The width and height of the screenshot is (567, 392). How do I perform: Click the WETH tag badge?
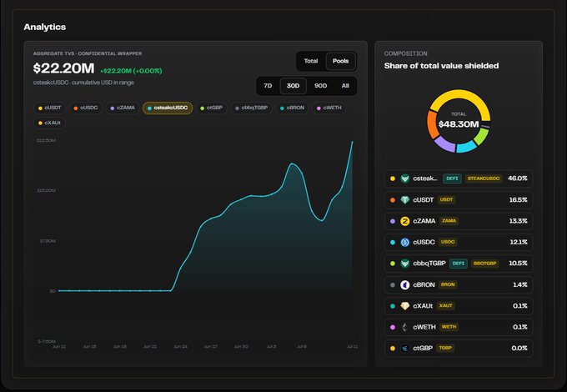(449, 327)
